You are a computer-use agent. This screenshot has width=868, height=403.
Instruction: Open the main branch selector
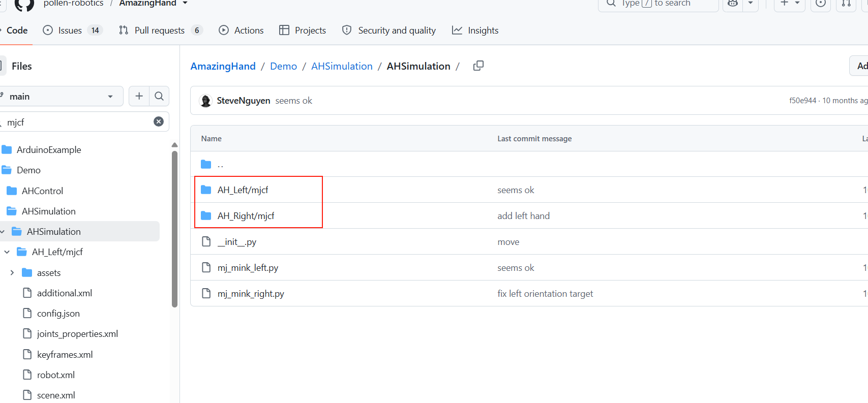click(61, 96)
